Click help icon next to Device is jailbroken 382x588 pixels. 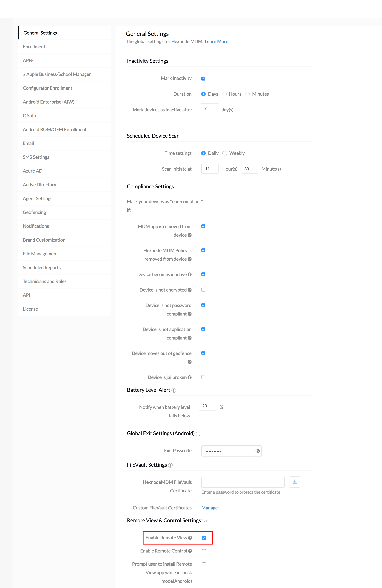(190, 377)
